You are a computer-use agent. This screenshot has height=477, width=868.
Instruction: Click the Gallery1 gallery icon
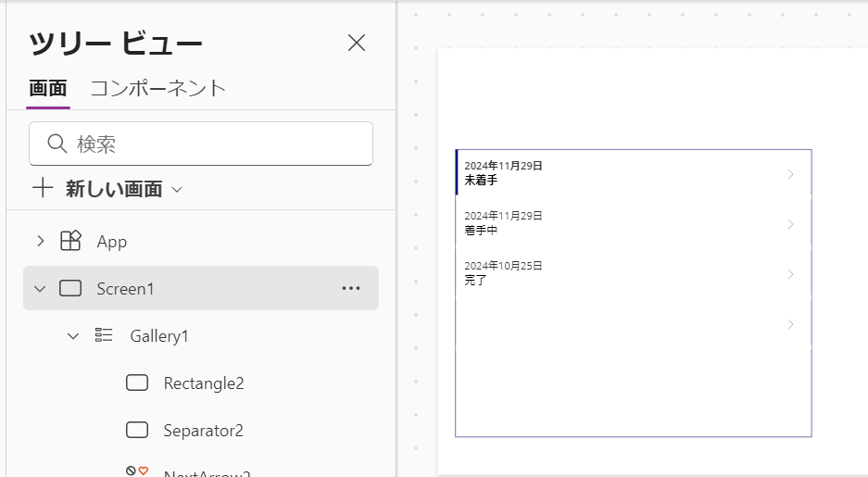[x=104, y=335]
